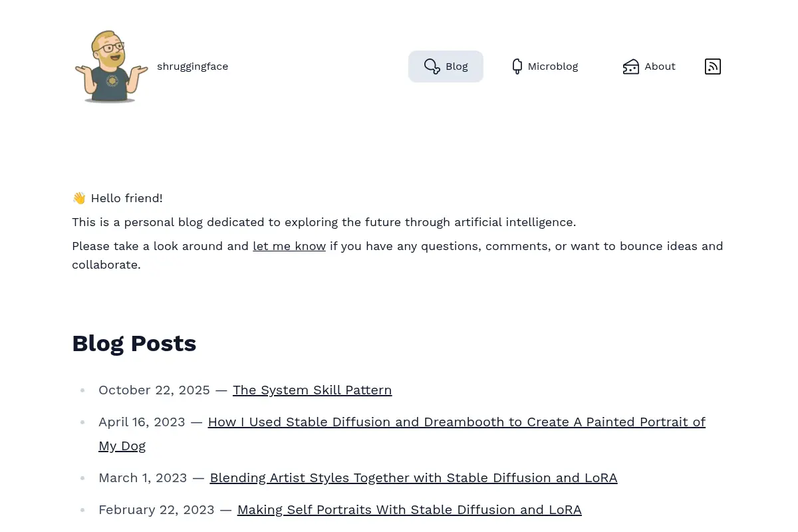
Task: Open the RSS feed icon
Action: click(x=713, y=66)
